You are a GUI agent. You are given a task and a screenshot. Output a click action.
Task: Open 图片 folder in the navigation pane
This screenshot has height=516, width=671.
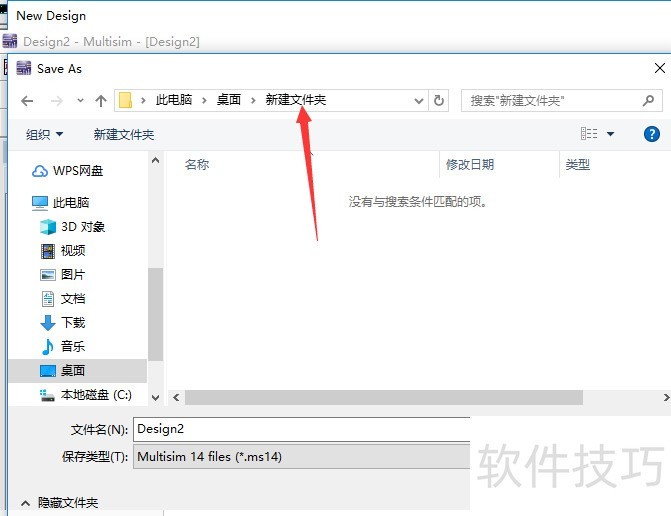tap(73, 275)
